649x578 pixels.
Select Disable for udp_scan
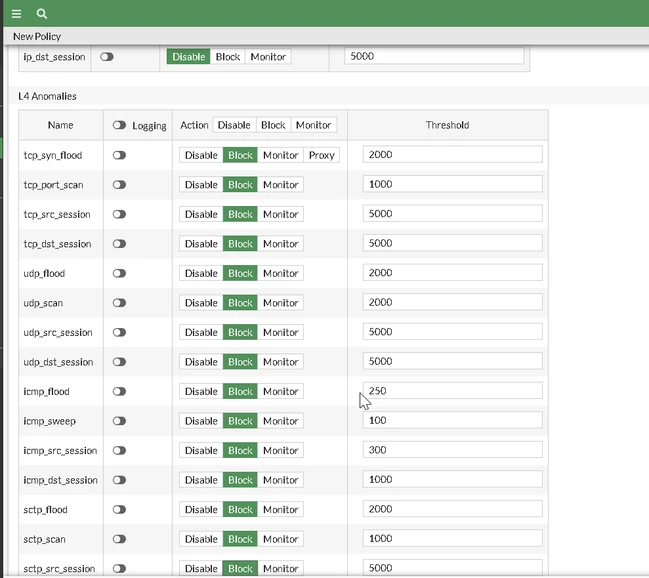201,303
